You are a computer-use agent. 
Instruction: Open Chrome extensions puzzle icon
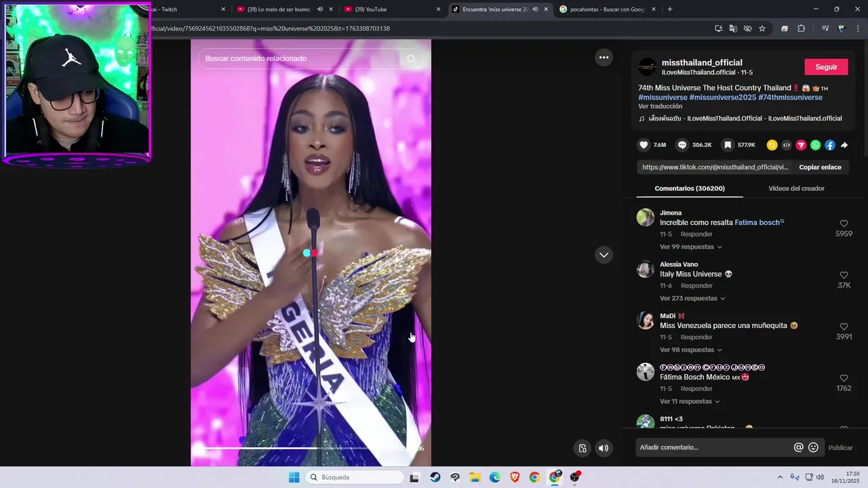pos(801,28)
